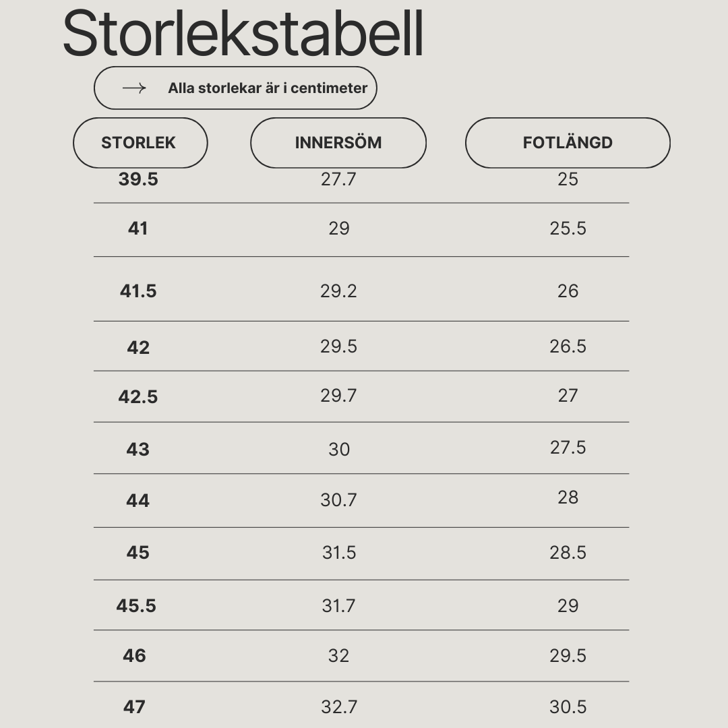This screenshot has height=728, width=728.
Task: Select size 44 row label
Action: 138,500
